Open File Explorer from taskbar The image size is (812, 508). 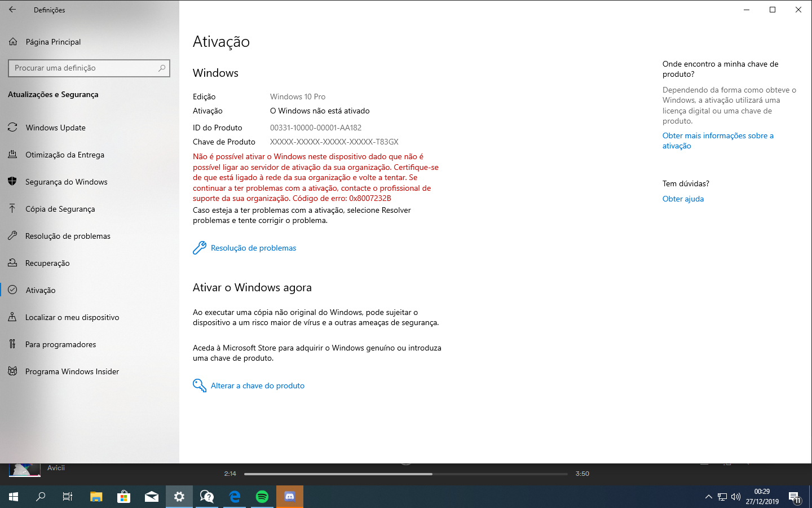(x=96, y=497)
